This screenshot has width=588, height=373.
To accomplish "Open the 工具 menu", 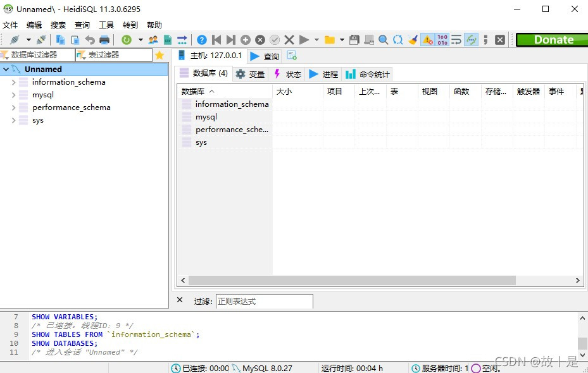I will point(106,25).
